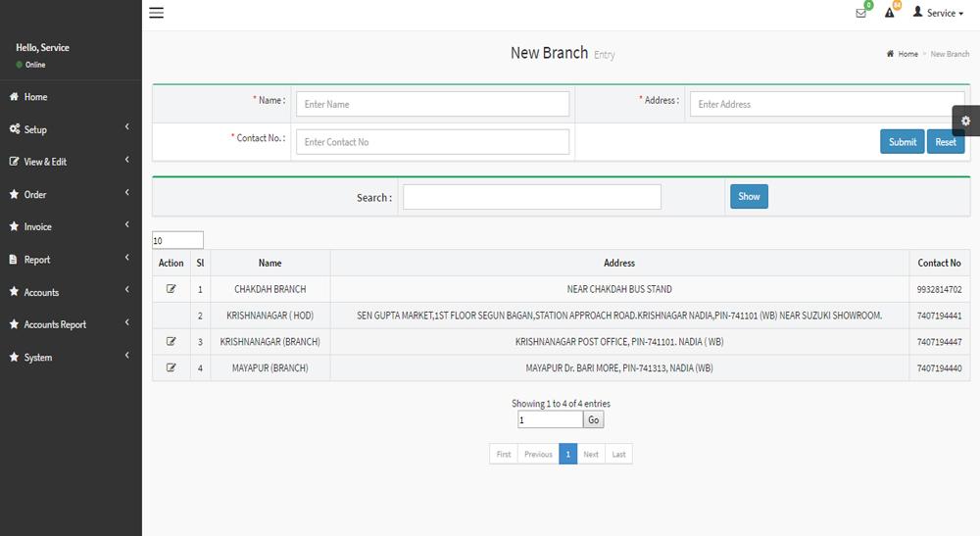Open the Service user dropdown
The image size is (980, 536).
click(x=938, y=13)
